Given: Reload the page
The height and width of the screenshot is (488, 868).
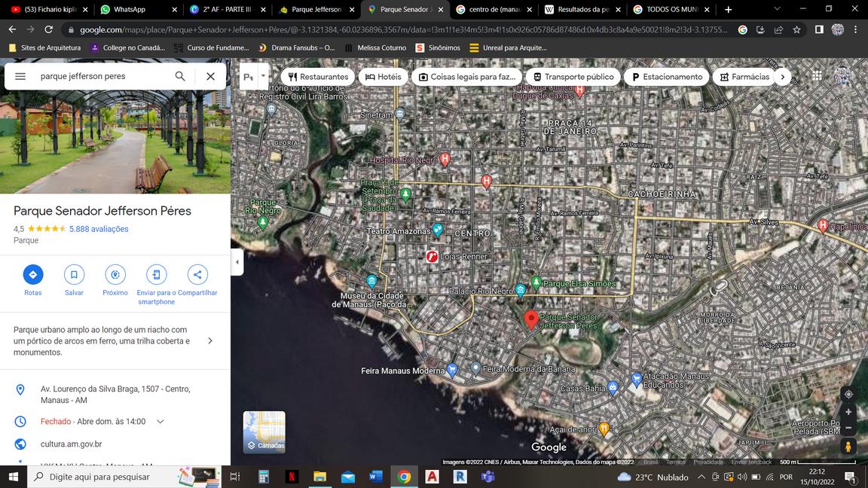Looking at the screenshot, I should (x=49, y=29).
